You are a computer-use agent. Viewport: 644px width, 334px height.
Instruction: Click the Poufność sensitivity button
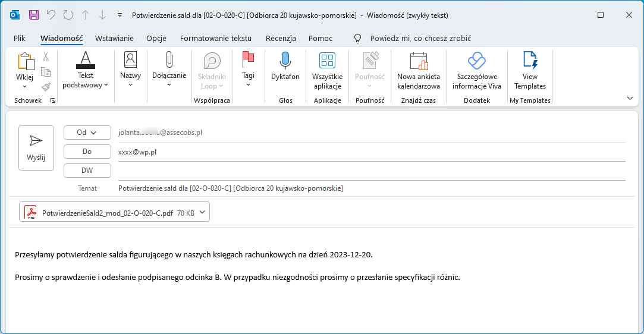coord(370,70)
